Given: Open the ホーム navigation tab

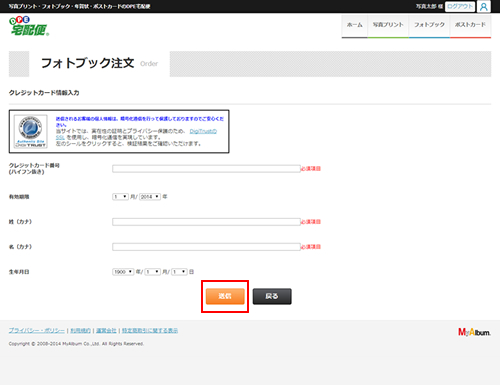Looking at the screenshot, I should point(354,26).
